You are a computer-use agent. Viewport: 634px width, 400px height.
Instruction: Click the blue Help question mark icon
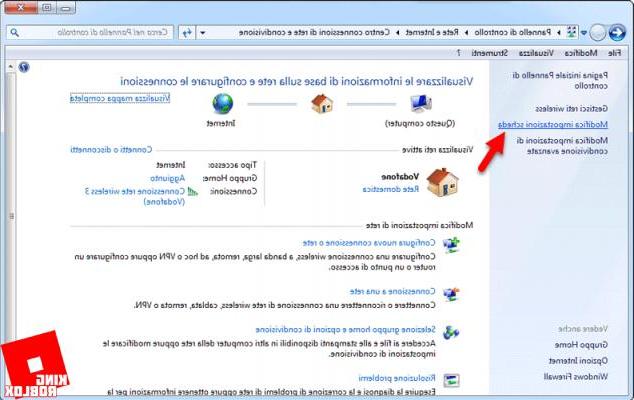[24, 67]
